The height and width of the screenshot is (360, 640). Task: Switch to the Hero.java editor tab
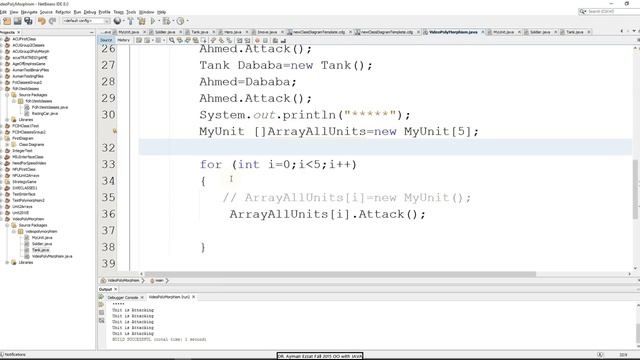[233, 32]
